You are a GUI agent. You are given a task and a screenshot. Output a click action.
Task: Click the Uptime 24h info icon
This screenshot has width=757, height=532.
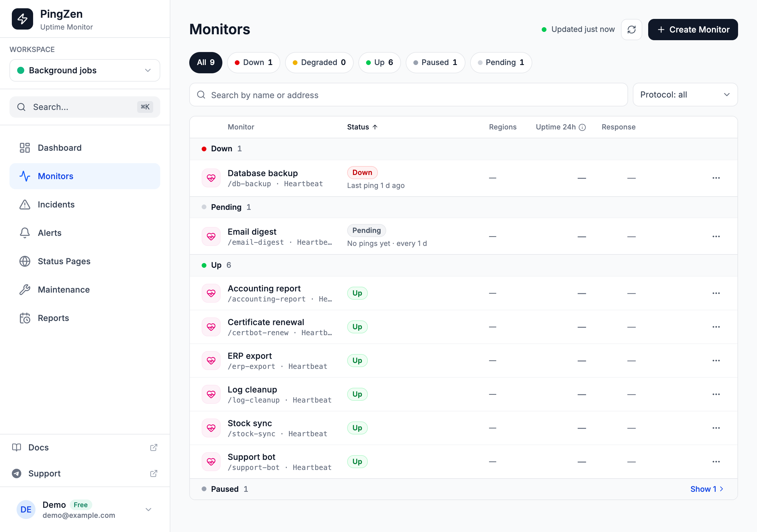pyautogui.click(x=582, y=127)
